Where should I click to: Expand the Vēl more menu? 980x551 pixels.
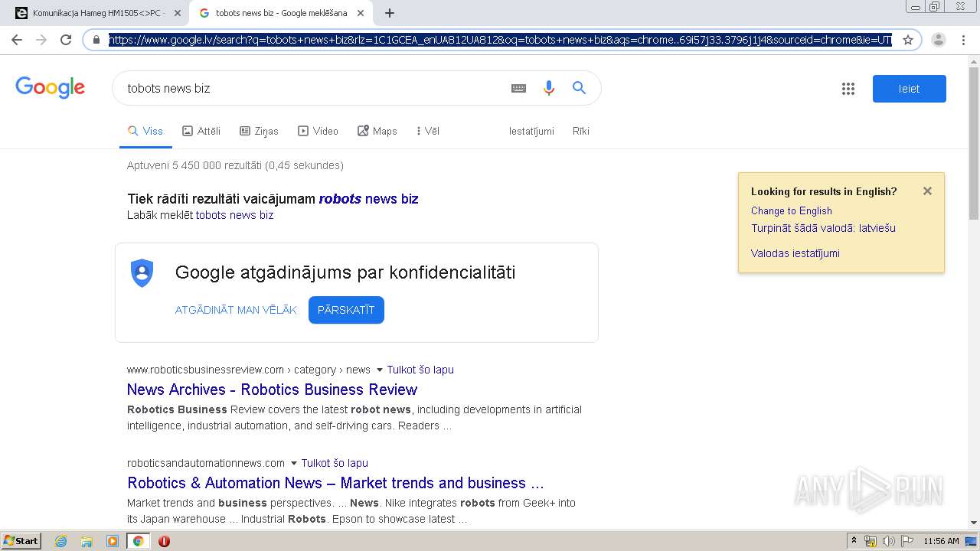pyautogui.click(x=428, y=131)
